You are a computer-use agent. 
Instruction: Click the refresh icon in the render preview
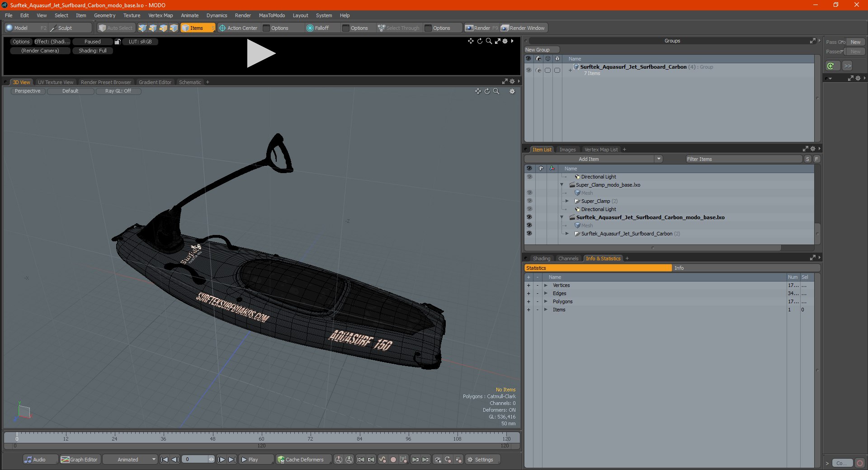[x=480, y=41]
